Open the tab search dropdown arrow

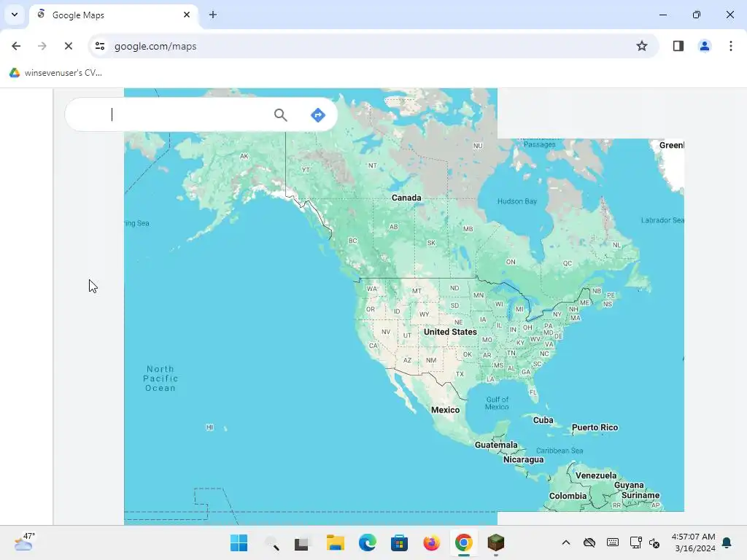pyautogui.click(x=15, y=15)
